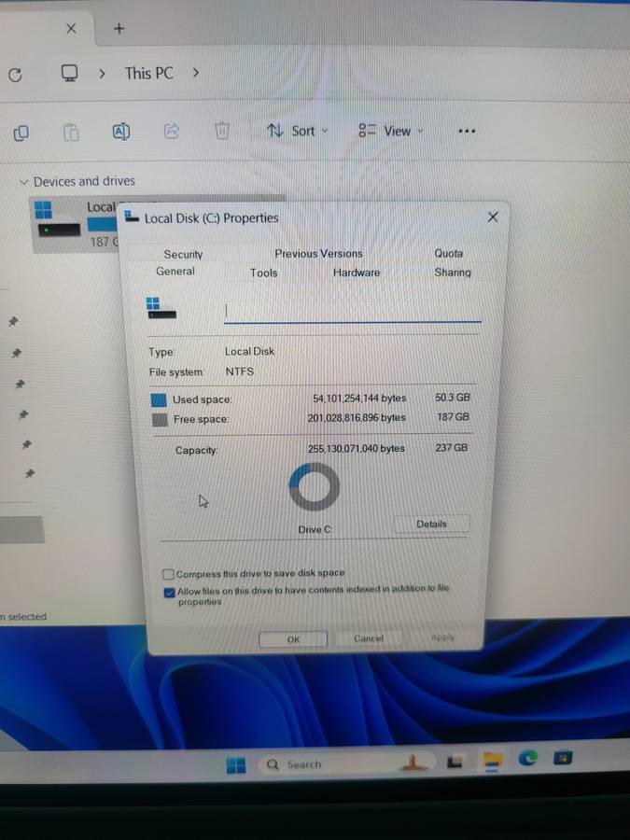630x840 pixels.
Task: Click the Task View icon on the taskbar
Action: 455,762
